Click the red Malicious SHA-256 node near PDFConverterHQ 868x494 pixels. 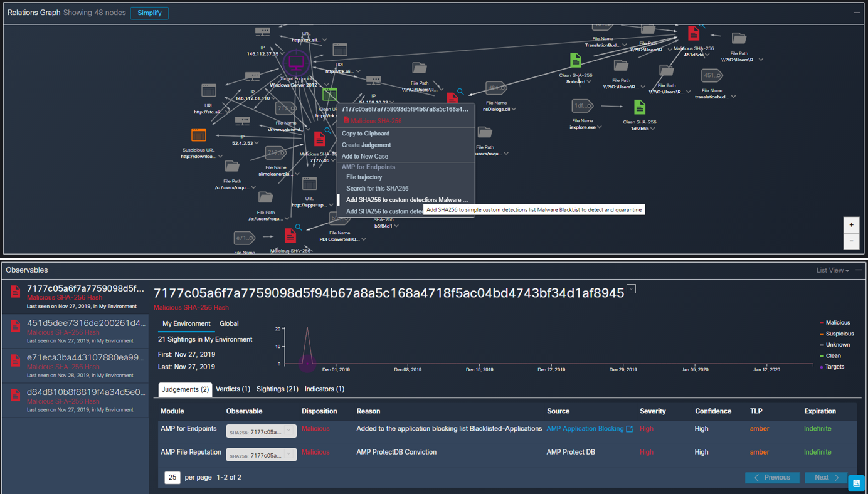pos(290,235)
